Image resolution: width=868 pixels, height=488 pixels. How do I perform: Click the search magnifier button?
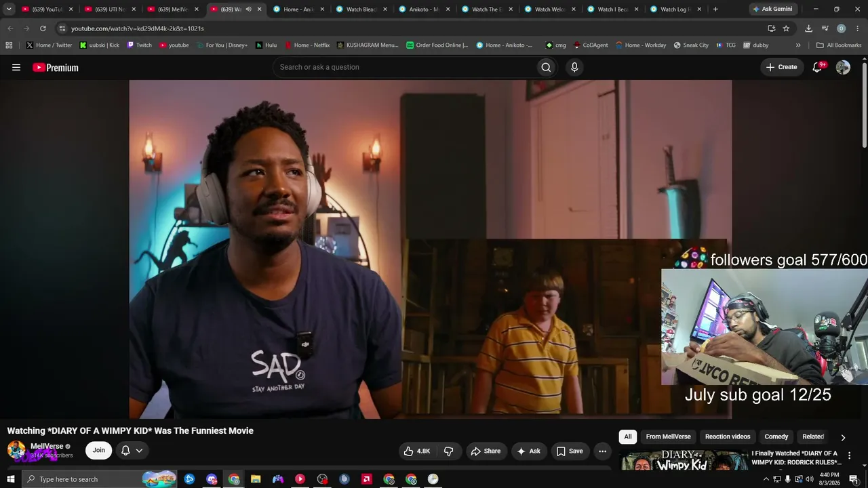[x=546, y=67]
